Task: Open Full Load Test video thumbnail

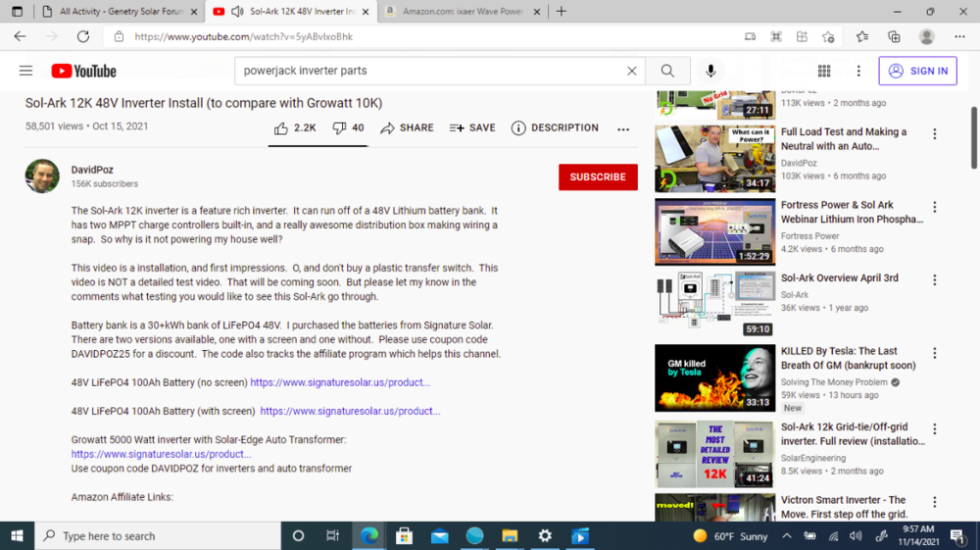Action: [x=715, y=159]
